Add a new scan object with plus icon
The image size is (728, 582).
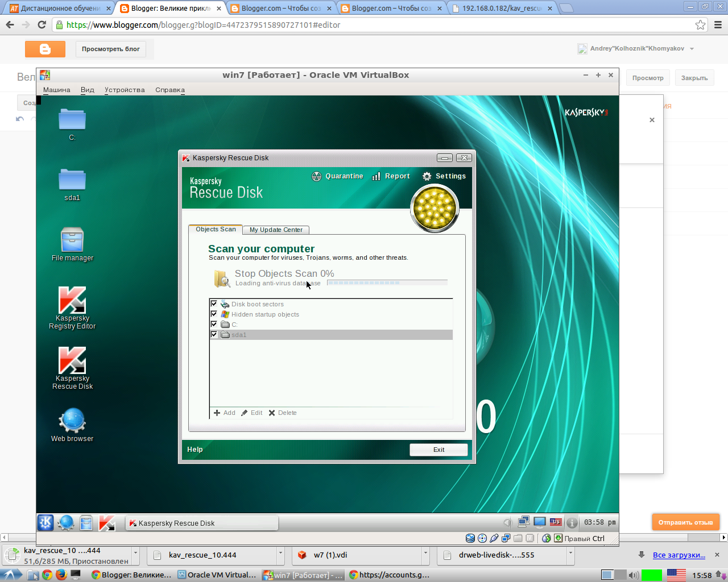point(224,413)
